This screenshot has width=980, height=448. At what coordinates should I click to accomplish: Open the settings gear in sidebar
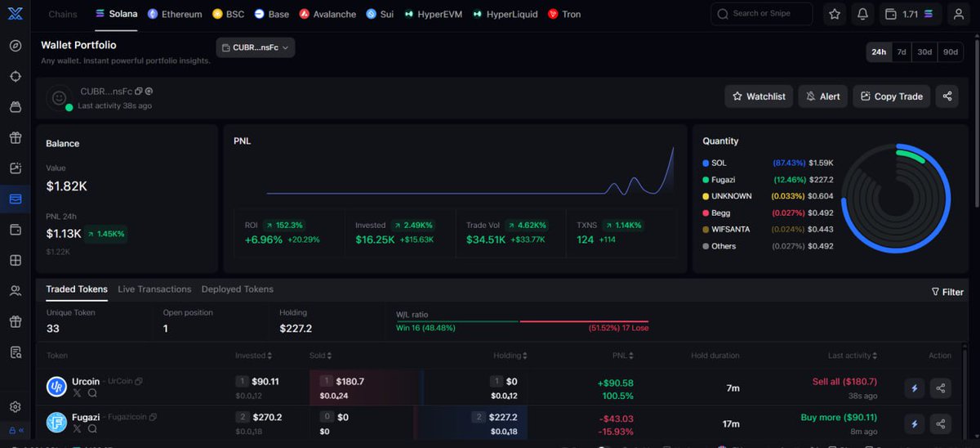(x=16, y=407)
